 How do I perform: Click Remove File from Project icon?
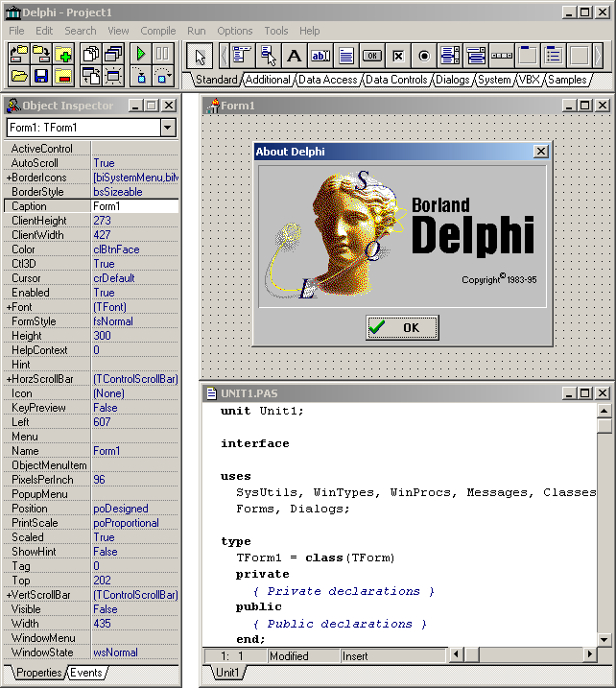coord(63,76)
